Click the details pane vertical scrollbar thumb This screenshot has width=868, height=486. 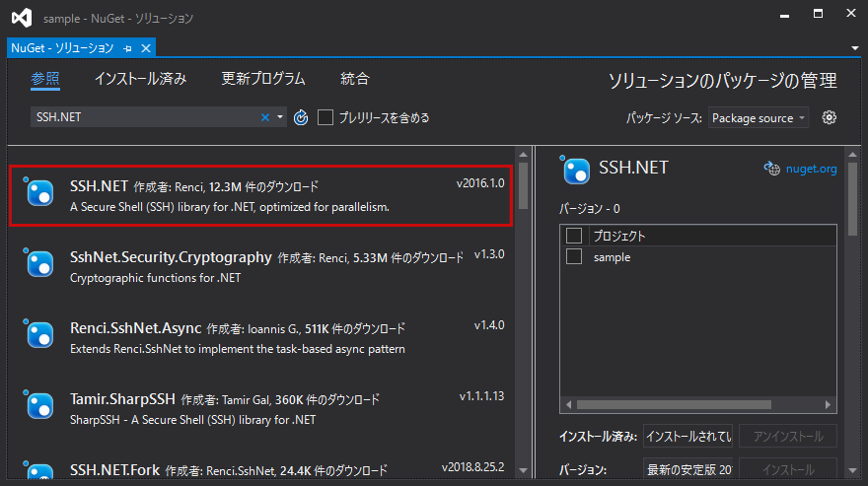tap(852, 199)
